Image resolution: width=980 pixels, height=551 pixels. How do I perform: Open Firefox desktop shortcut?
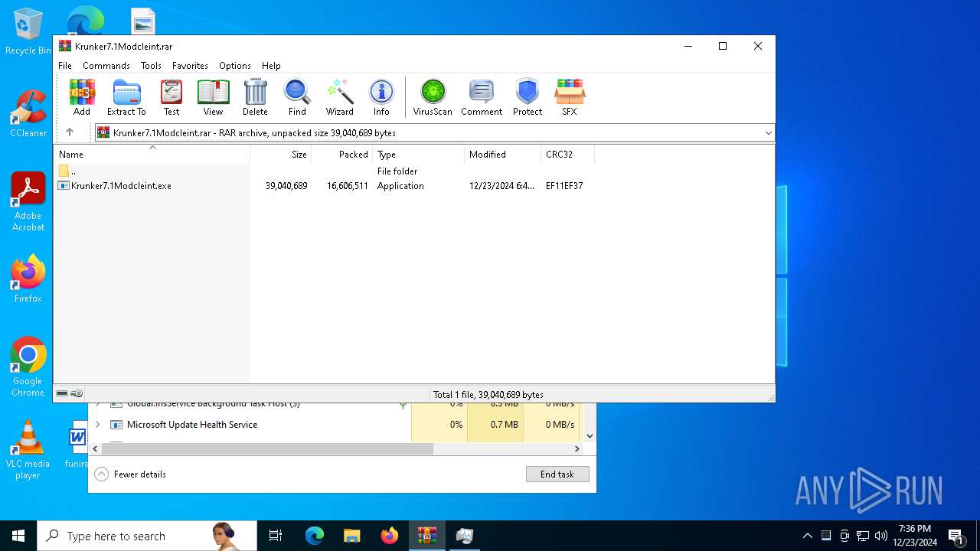tap(28, 279)
